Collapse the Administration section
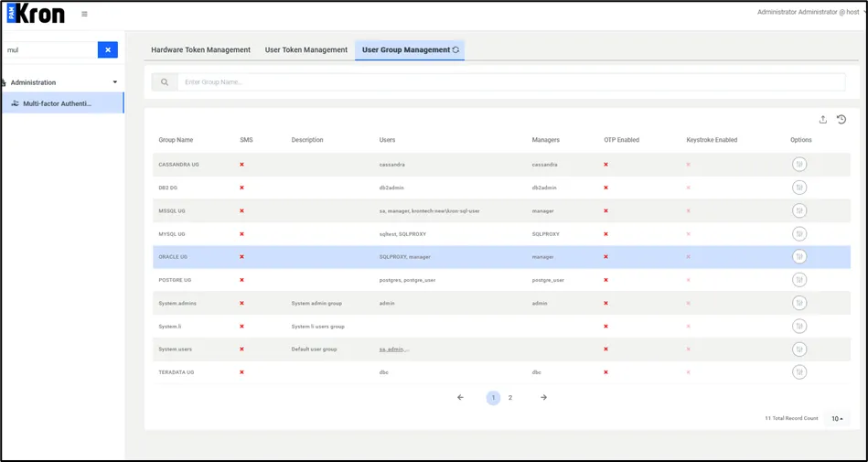The width and height of the screenshot is (868, 462). (x=114, y=82)
